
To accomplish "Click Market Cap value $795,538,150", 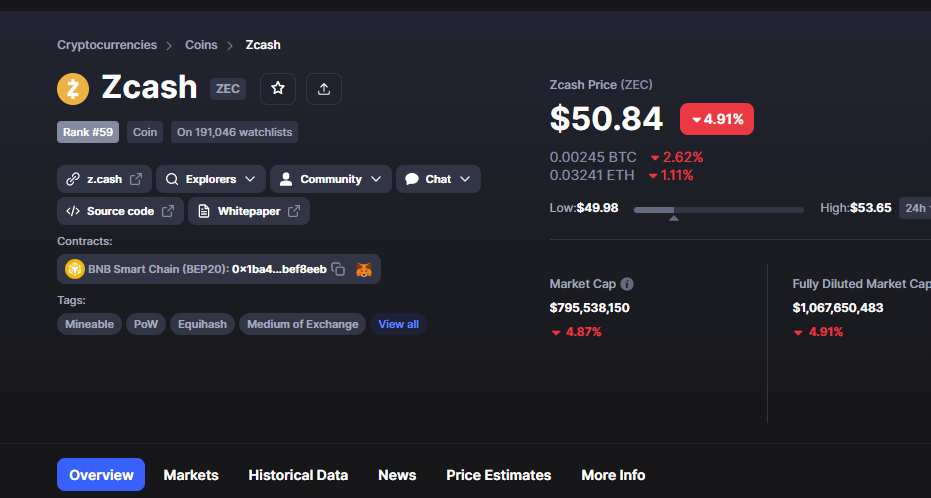I will (590, 308).
